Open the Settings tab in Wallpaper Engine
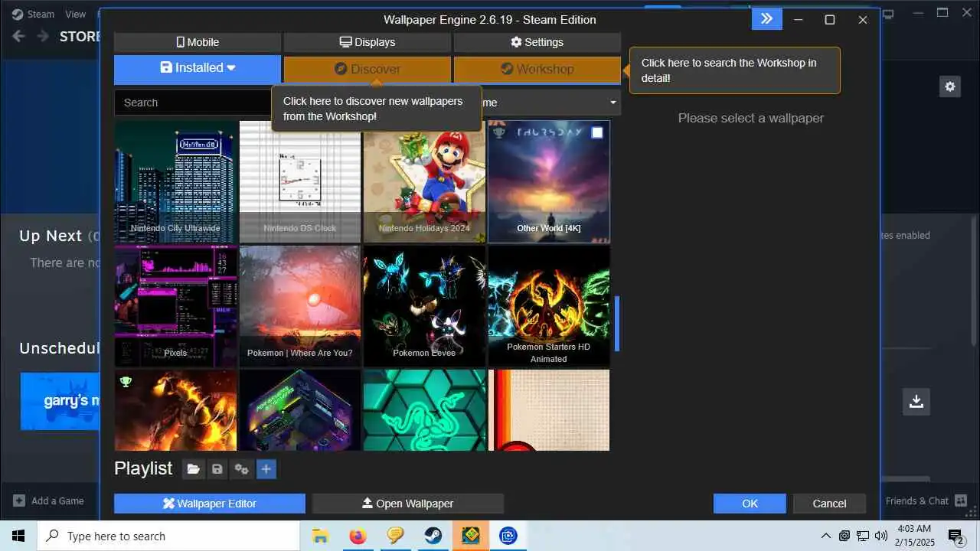 pyautogui.click(x=537, y=42)
